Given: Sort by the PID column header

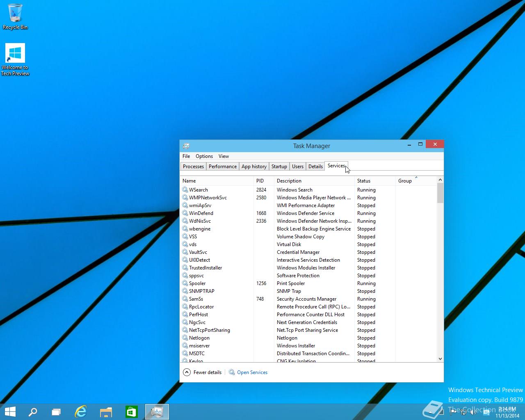Looking at the screenshot, I should (264, 180).
